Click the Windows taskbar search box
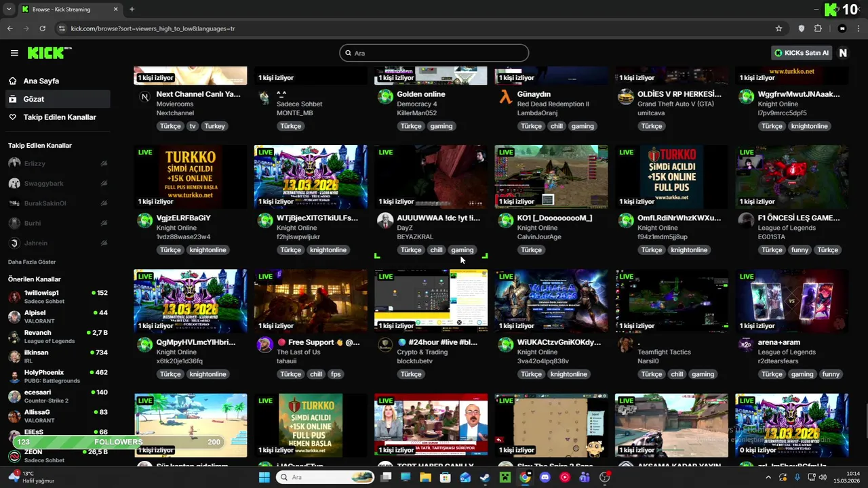 click(x=325, y=477)
